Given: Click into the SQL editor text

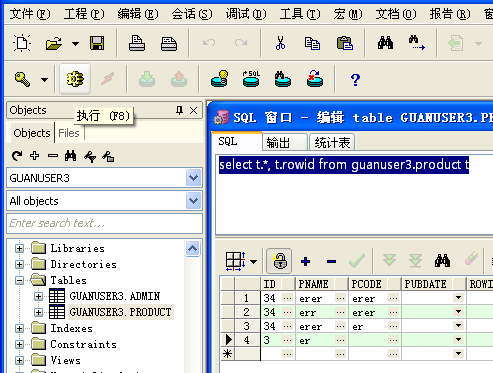Looking at the screenshot, I should point(344,165).
